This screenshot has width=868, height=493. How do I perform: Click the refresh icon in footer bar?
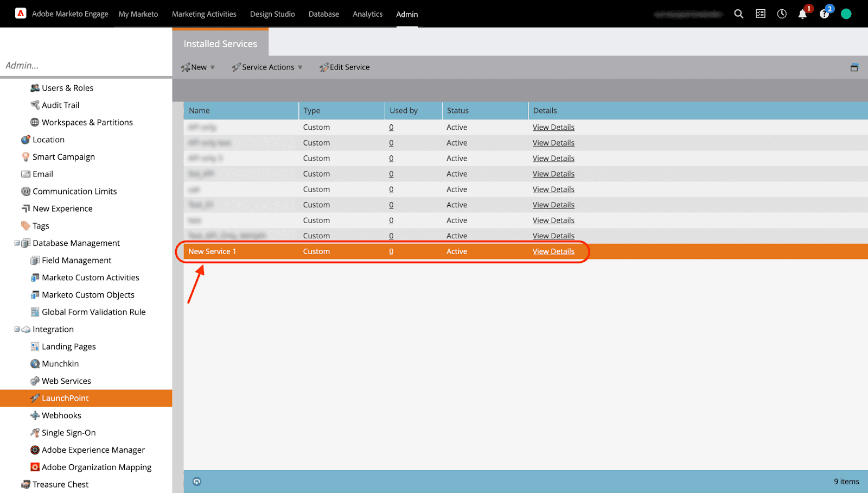pos(197,482)
